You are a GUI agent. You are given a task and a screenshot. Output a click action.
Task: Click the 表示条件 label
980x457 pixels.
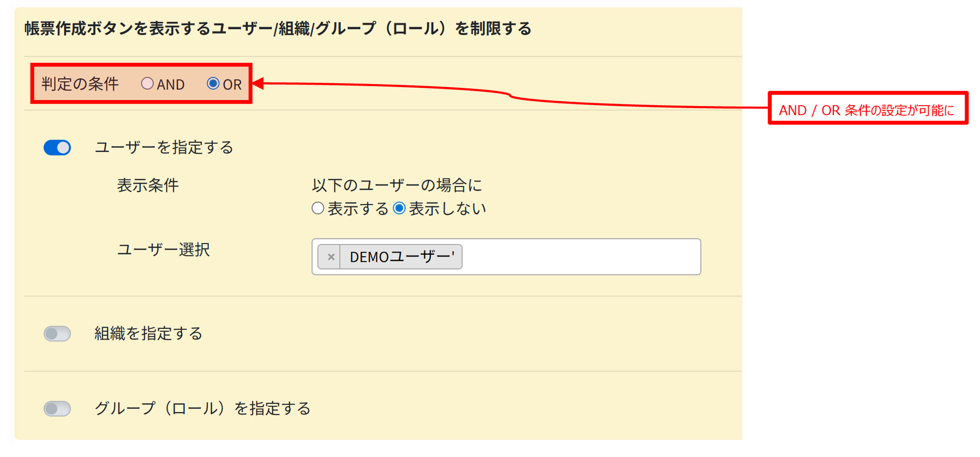pyautogui.click(x=148, y=185)
